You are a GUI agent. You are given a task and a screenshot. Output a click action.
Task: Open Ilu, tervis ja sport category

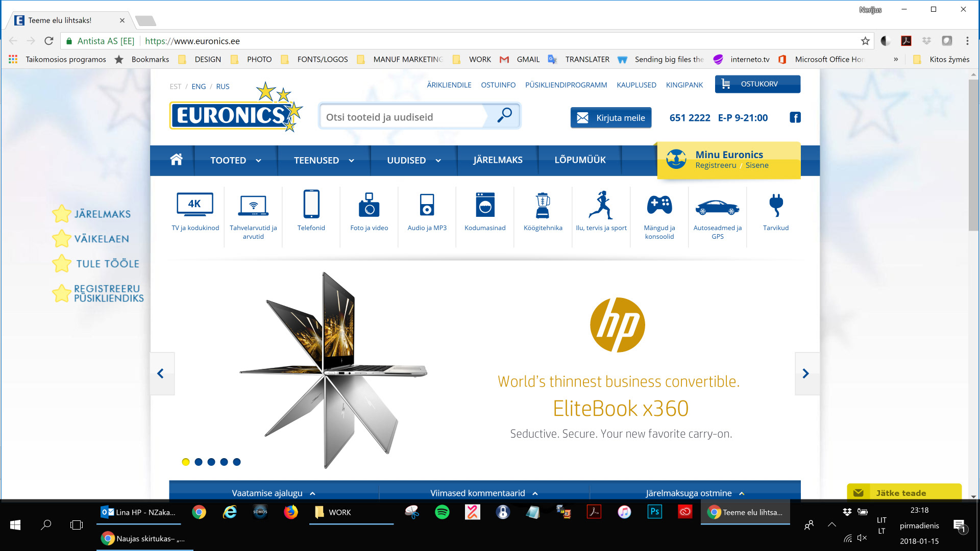point(601,212)
